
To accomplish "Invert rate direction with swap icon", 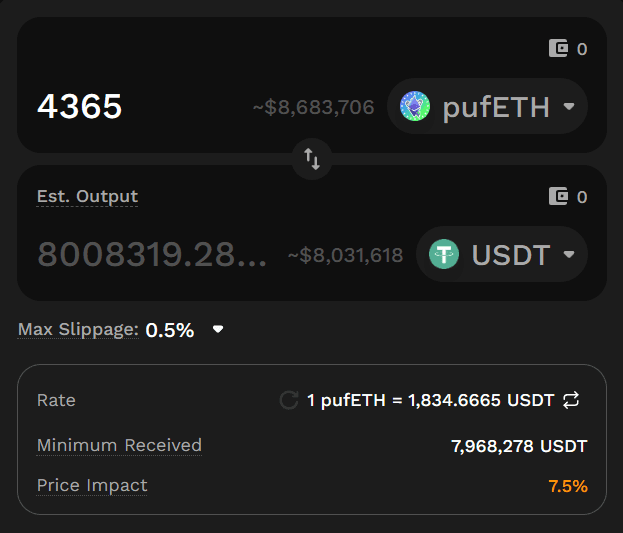I will tap(571, 400).
